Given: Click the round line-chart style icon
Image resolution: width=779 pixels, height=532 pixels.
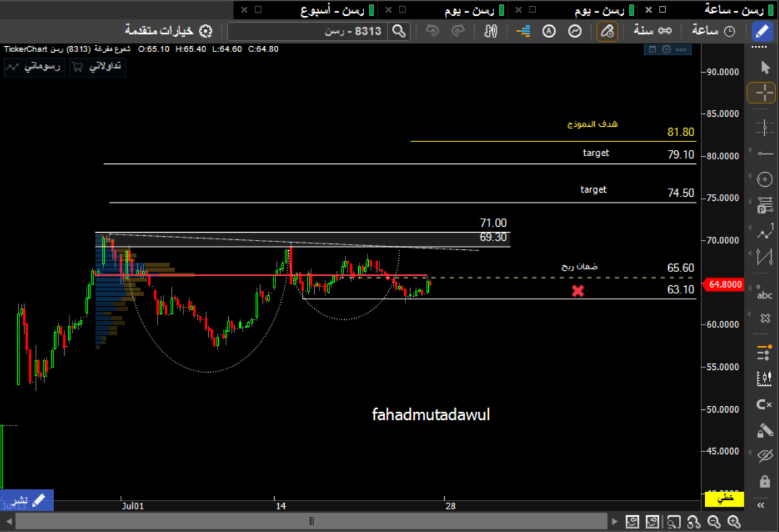Looking at the screenshot, I should tap(575, 31).
